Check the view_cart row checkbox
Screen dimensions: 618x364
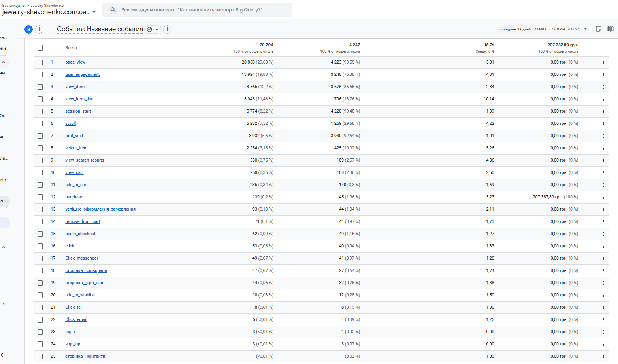tap(40, 173)
